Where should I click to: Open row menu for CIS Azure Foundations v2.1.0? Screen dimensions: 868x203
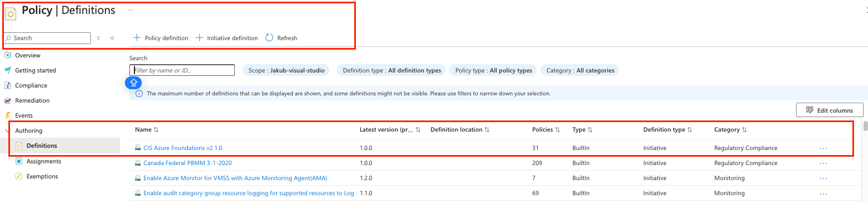pos(823,148)
